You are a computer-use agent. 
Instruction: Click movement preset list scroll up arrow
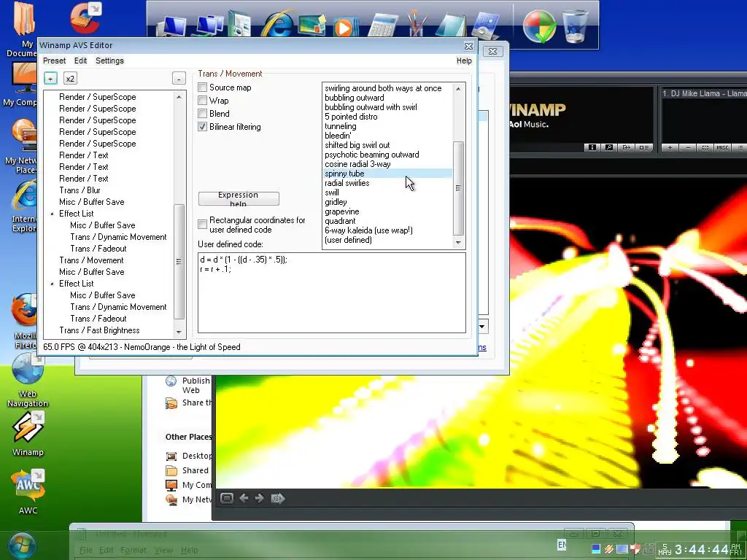[x=458, y=88]
